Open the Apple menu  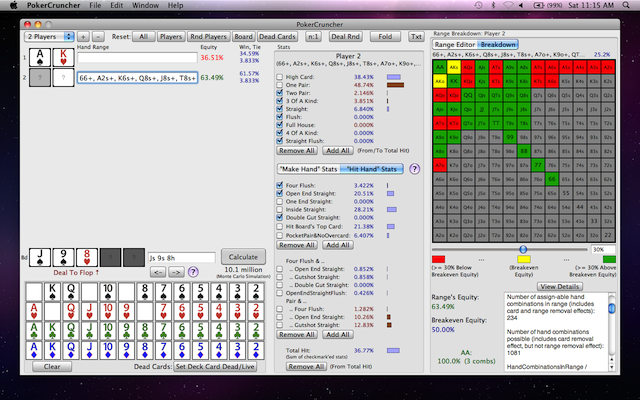(x=13, y=5)
